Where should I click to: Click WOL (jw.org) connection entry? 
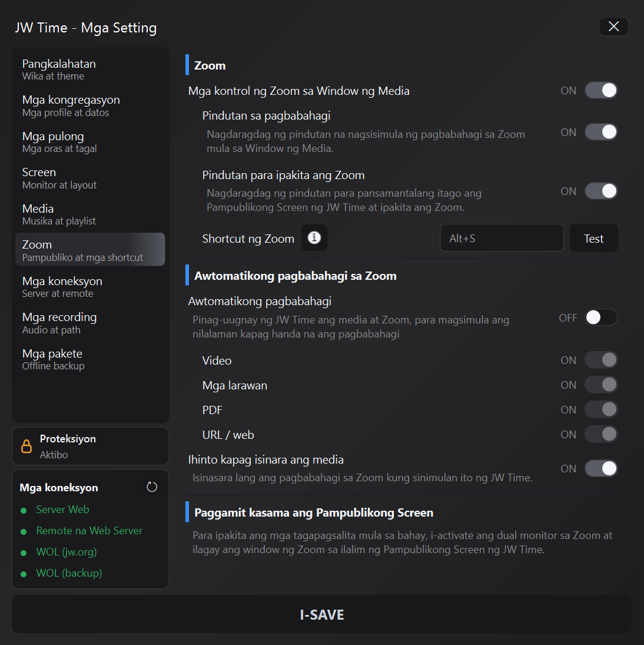pos(67,552)
